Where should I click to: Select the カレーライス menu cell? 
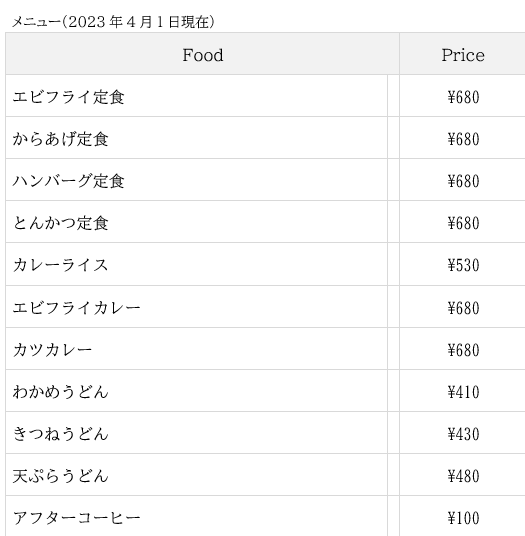[197, 264]
